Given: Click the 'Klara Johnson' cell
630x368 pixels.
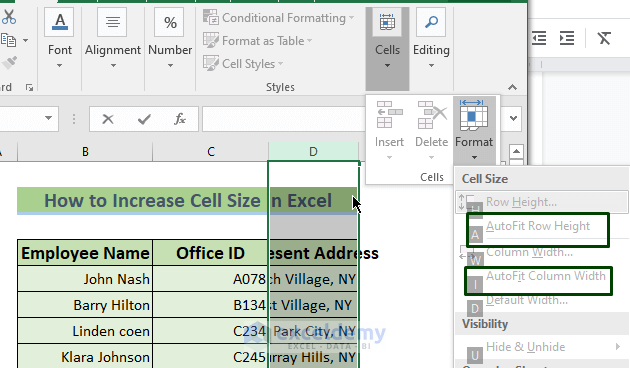Looking at the screenshot, I should (x=85, y=357).
